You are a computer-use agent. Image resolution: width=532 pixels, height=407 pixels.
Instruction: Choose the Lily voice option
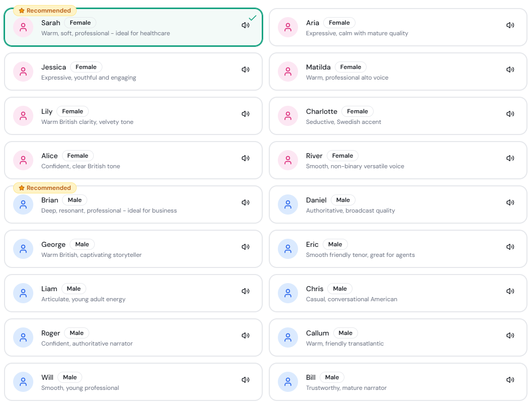[x=133, y=116]
